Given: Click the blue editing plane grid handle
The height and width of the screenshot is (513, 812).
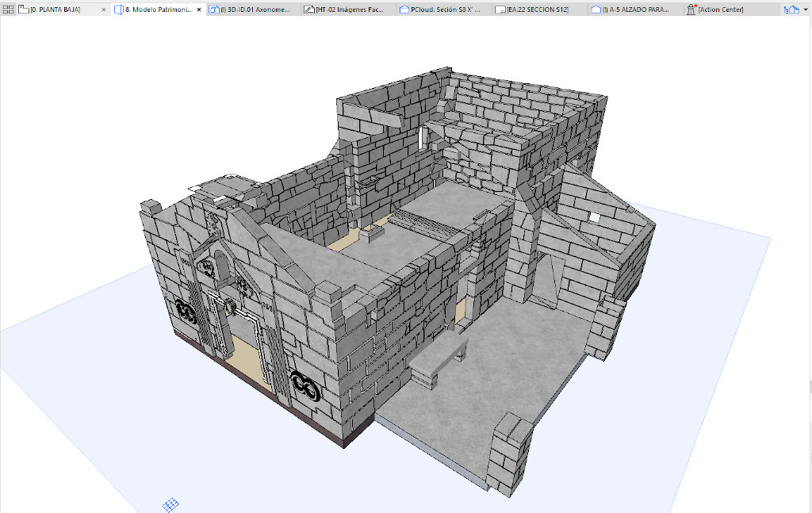Looking at the screenshot, I should tap(170, 504).
